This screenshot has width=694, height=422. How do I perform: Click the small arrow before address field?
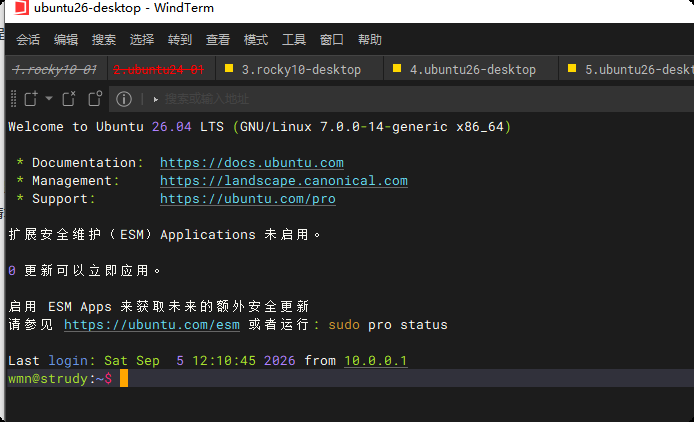click(155, 100)
